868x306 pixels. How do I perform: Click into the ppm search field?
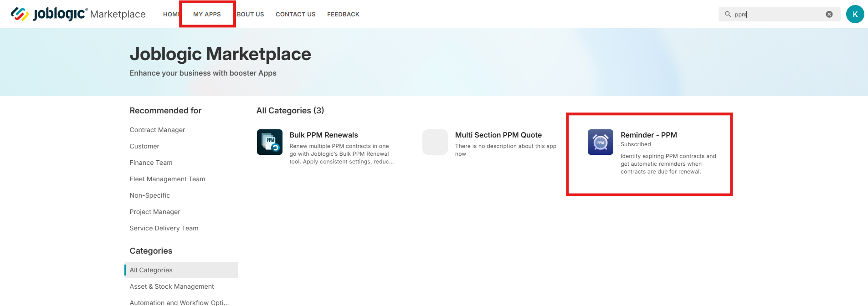pos(779,14)
